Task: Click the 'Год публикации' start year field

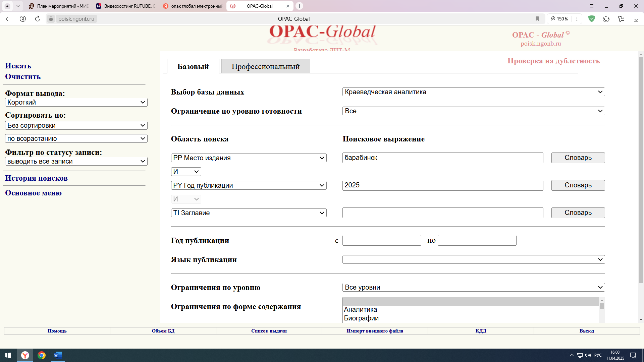Action: pyautogui.click(x=381, y=240)
